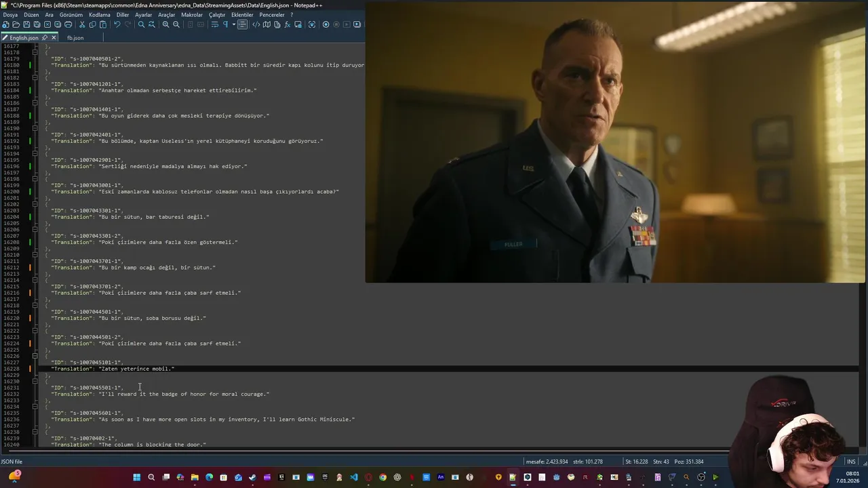The width and height of the screenshot is (868, 488).
Task: Click the Redo toolbar icon
Action: [128, 24]
